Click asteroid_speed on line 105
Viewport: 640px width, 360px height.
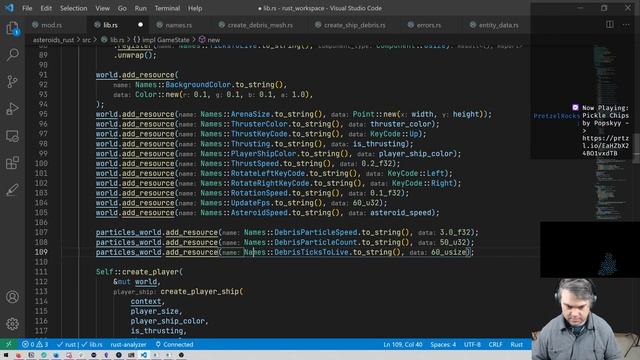401,213
